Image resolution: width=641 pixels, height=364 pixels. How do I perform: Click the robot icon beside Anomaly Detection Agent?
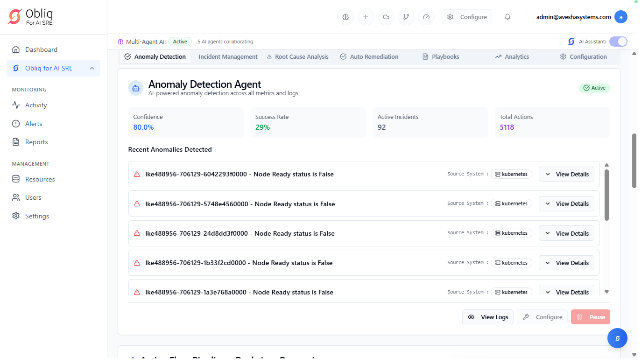[x=136, y=88]
